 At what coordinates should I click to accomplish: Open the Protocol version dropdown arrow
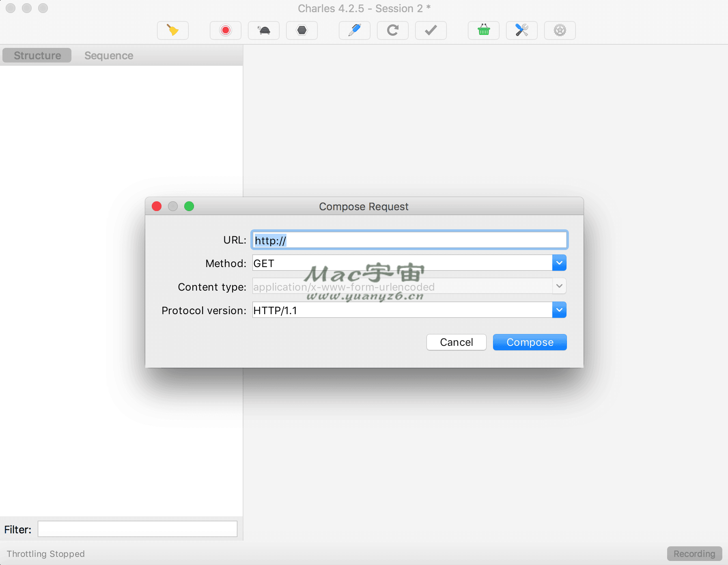click(x=559, y=310)
